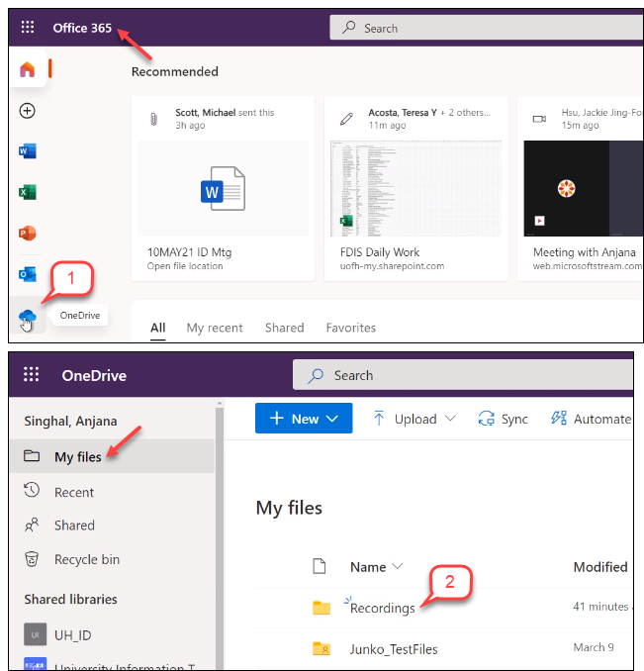The width and height of the screenshot is (644, 671).
Task: Click the Recycle bin icon
Action: pyautogui.click(x=32, y=559)
